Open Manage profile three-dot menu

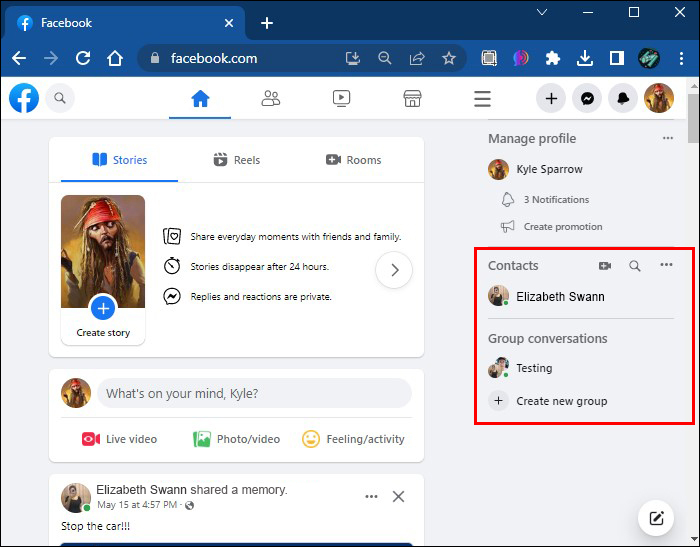pyautogui.click(x=667, y=138)
